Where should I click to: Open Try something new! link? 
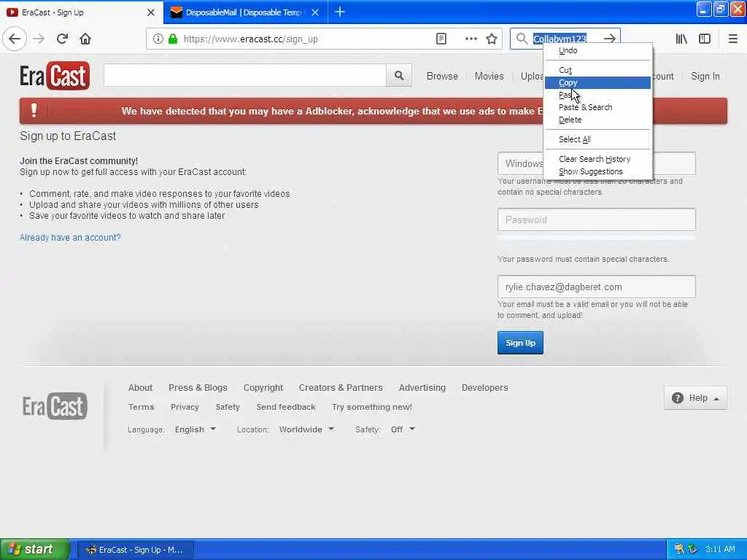click(x=372, y=407)
